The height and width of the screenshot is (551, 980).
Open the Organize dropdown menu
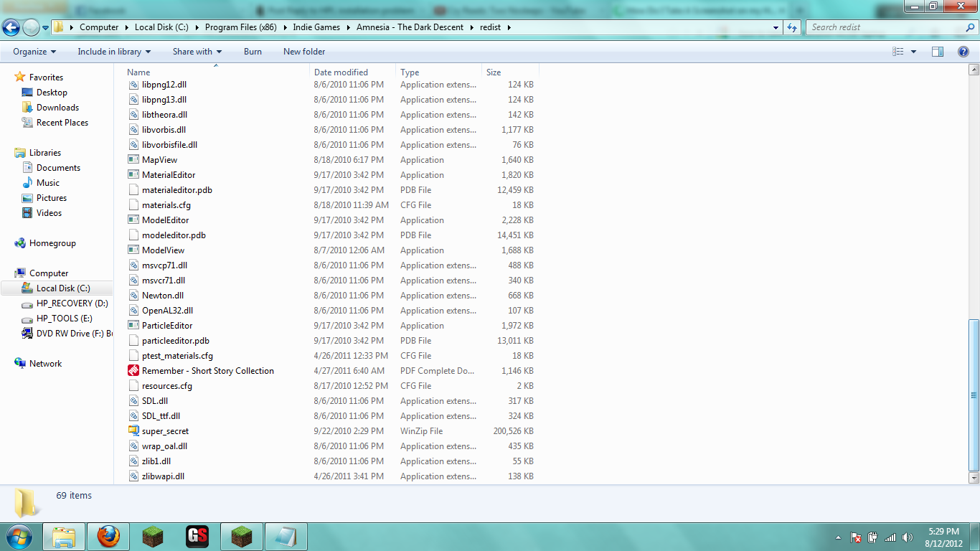pos(34,52)
